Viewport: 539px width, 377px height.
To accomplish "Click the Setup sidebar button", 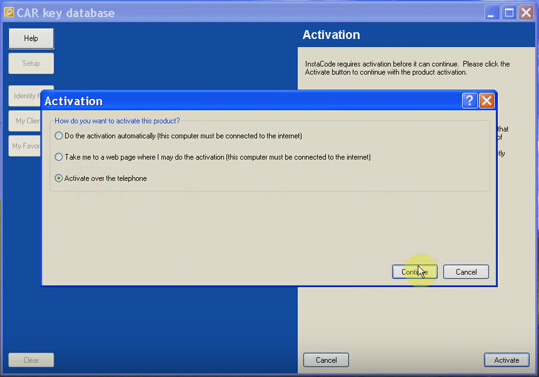I will [x=31, y=63].
